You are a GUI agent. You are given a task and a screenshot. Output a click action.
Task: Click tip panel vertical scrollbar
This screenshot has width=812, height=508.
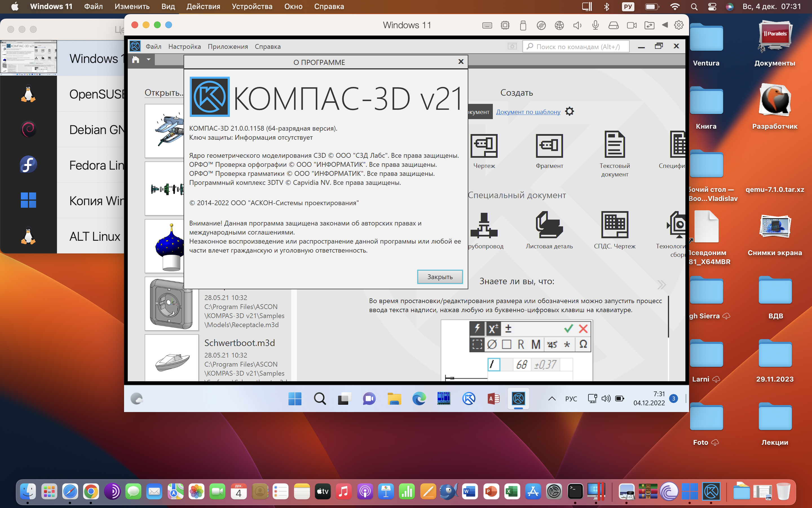(x=668, y=316)
